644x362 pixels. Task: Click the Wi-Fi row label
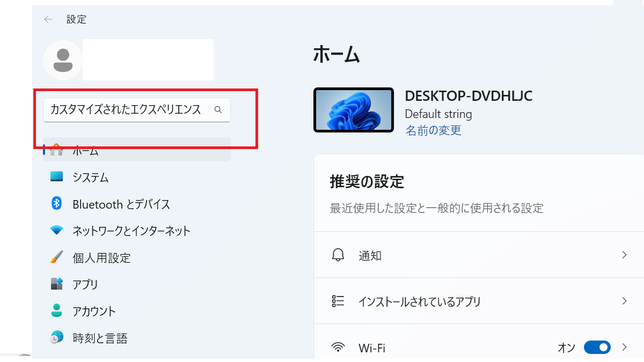click(372, 348)
